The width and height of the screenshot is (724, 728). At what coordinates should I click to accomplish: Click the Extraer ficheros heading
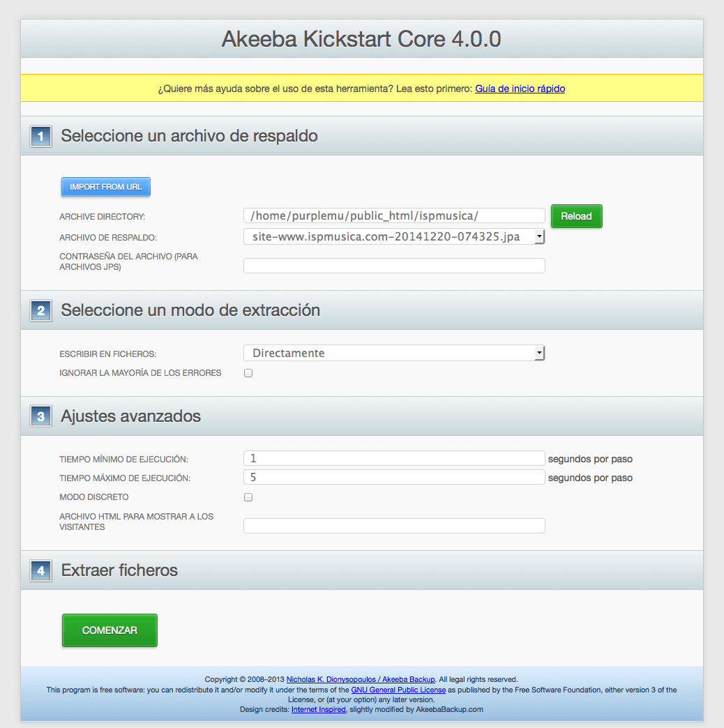pos(119,570)
